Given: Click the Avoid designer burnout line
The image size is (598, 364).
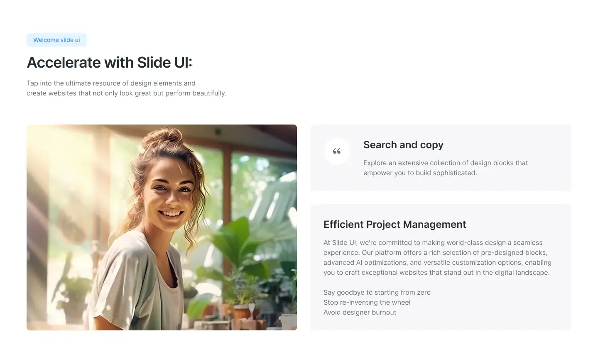Looking at the screenshot, I should 360,312.
